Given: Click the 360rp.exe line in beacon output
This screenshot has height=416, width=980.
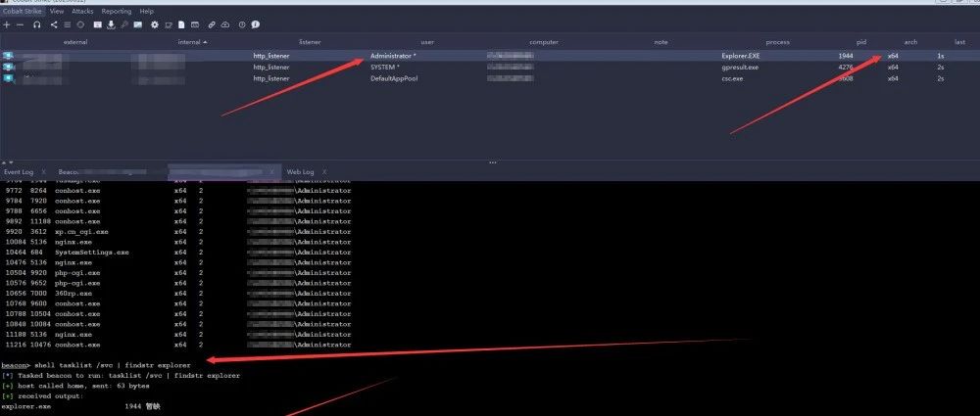Looking at the screenshot, I should click(178, 293).
